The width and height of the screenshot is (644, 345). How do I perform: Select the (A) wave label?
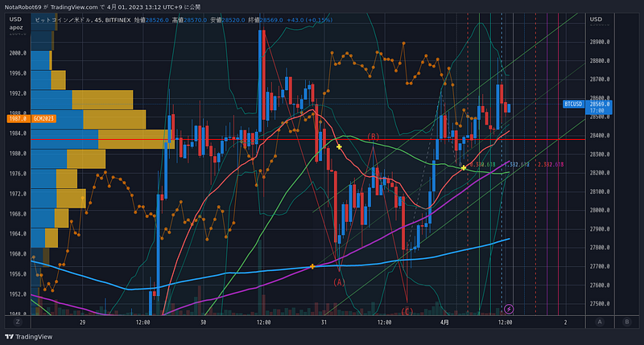[338, 282]
